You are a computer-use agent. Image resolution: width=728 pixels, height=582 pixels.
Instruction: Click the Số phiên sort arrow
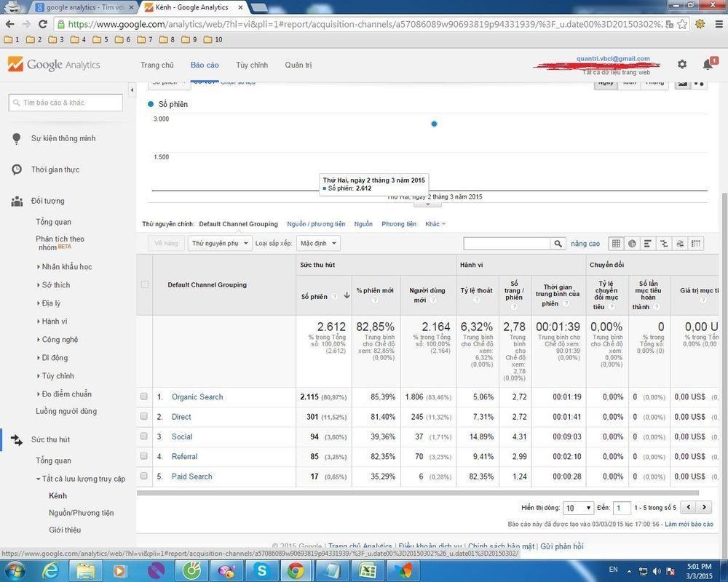click(347, 295)
